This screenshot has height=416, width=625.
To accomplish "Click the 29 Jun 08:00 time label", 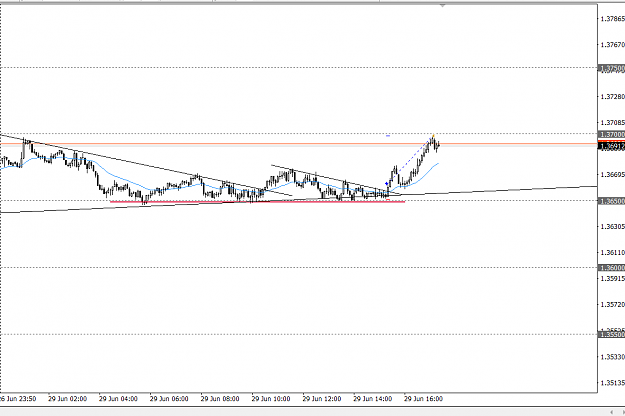I will point(220,399).
